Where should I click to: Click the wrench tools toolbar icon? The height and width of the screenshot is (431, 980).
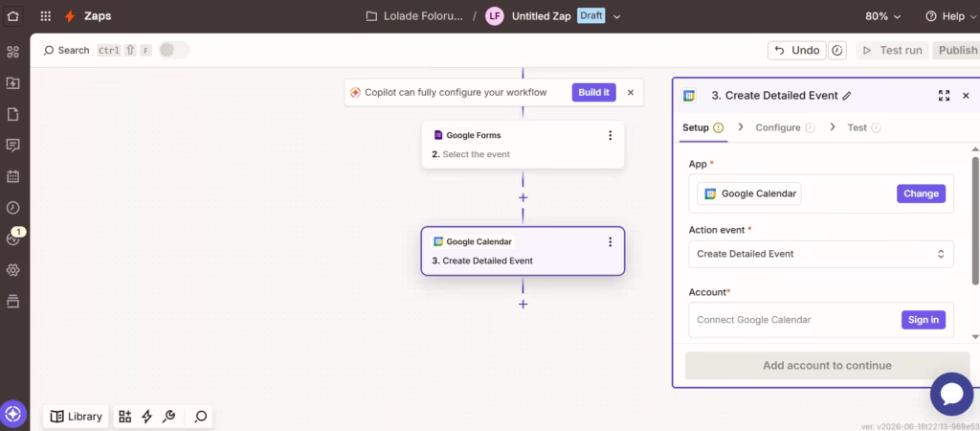[x=168, y=417]
